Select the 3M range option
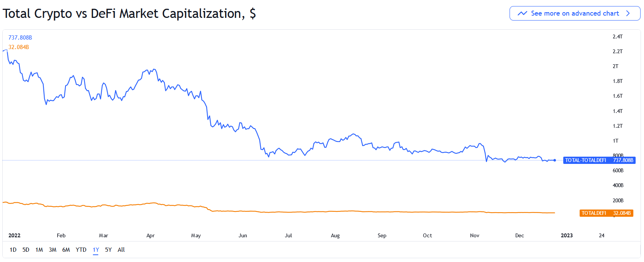644x262 pixels. pos(53,250)
